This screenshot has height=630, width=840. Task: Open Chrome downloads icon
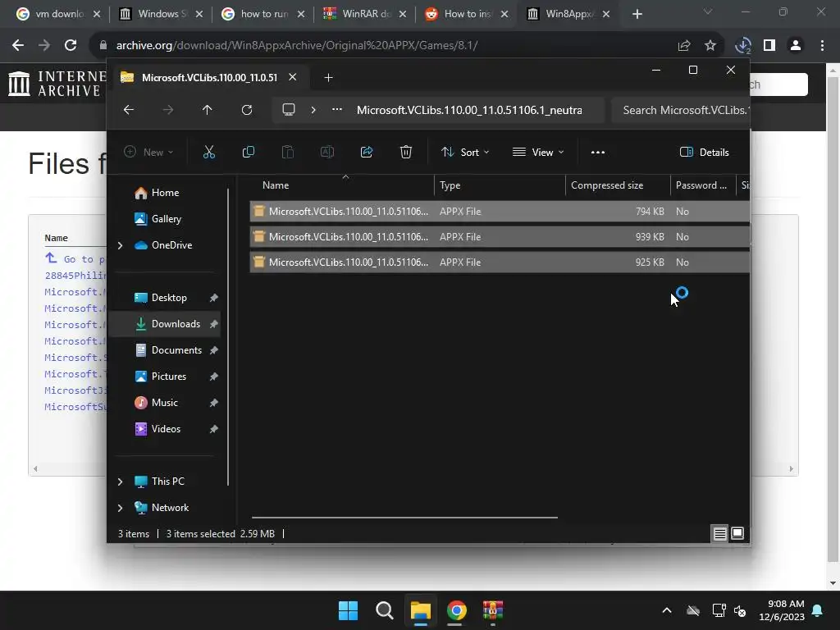[x=743, y=46]
